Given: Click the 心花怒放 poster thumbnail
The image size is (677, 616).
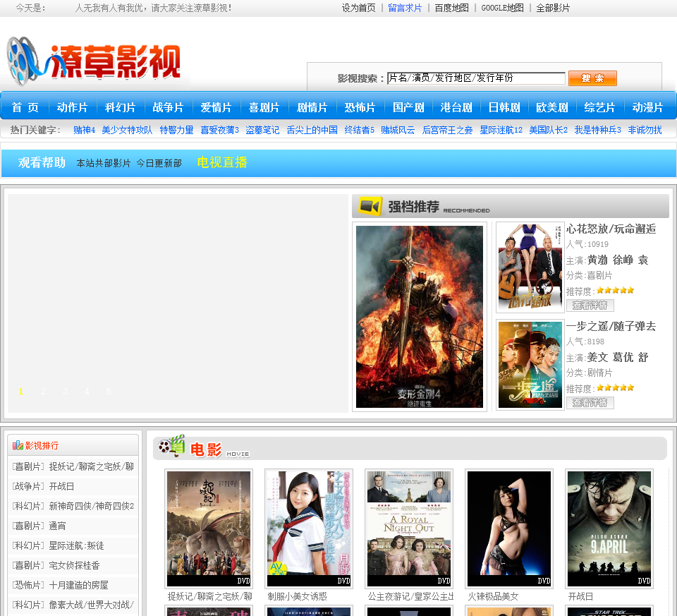Looking at the screenshot, I should (x=530, y=267).
